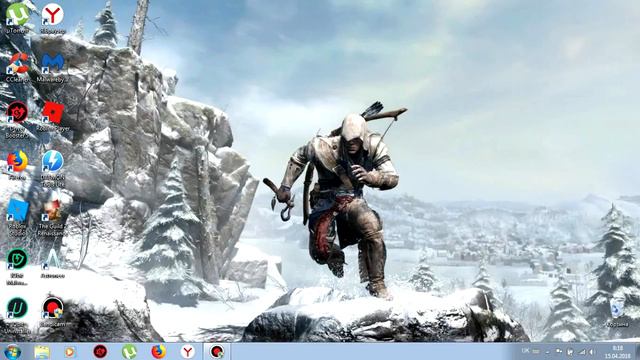The width and height of the screenshot is (640, 360).
Task: Switch to the running Bandicam taskbar button
Action: click(217, 351)
